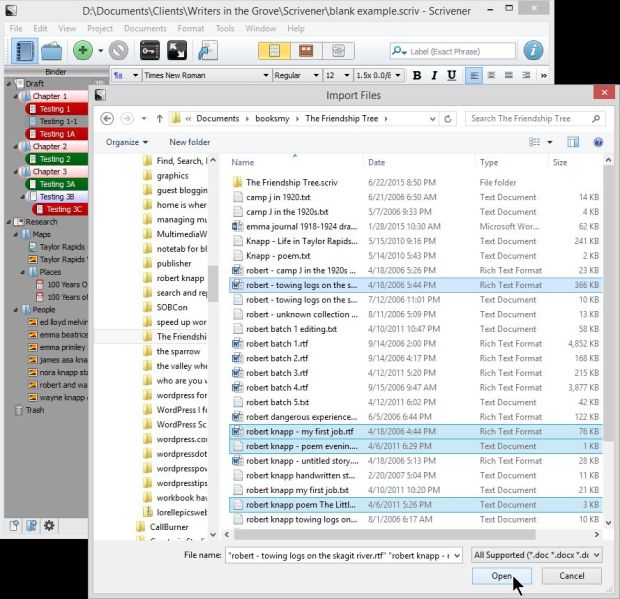Viewport: 620px width, 599px height.
Task: Center align text in format bar
Action: pos(491,75)
